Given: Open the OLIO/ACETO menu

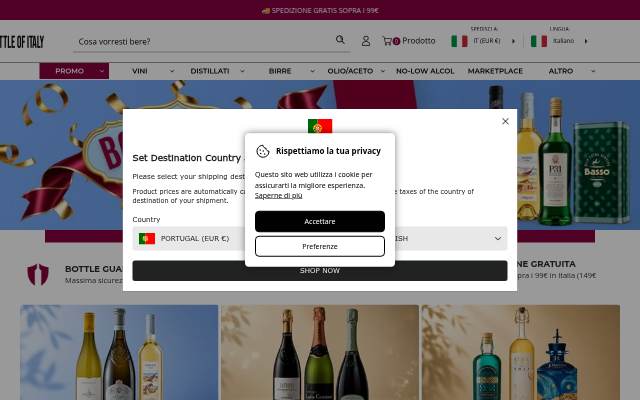Looking at the screenshot, I should click(350, 71).
